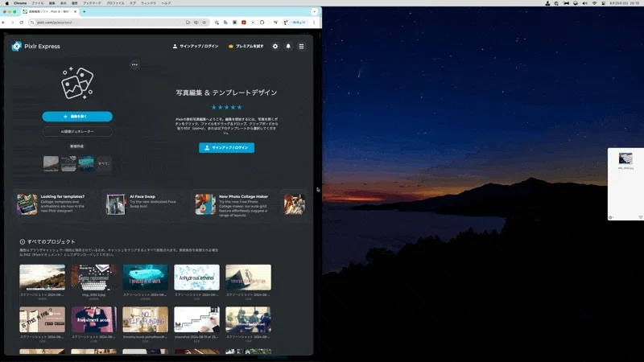Select the second new-creation template thumbnail
644x362 pixels.
68,163
